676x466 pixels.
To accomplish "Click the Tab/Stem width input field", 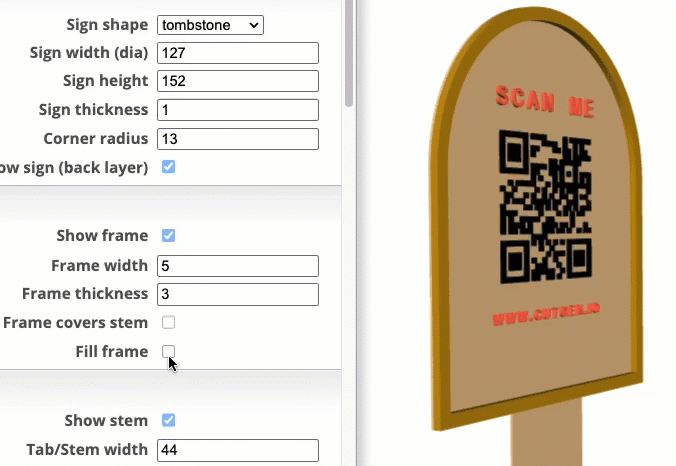I will coord(238,450).
